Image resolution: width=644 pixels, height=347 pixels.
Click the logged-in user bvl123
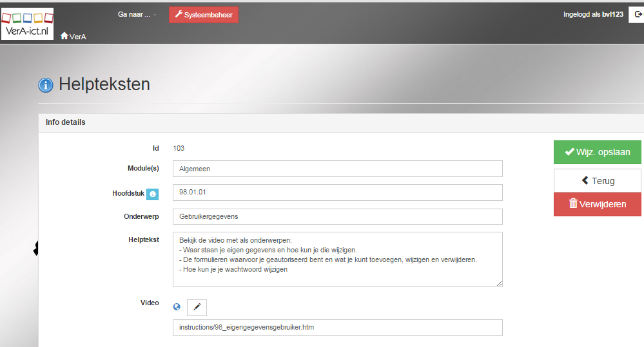[612, 14]
